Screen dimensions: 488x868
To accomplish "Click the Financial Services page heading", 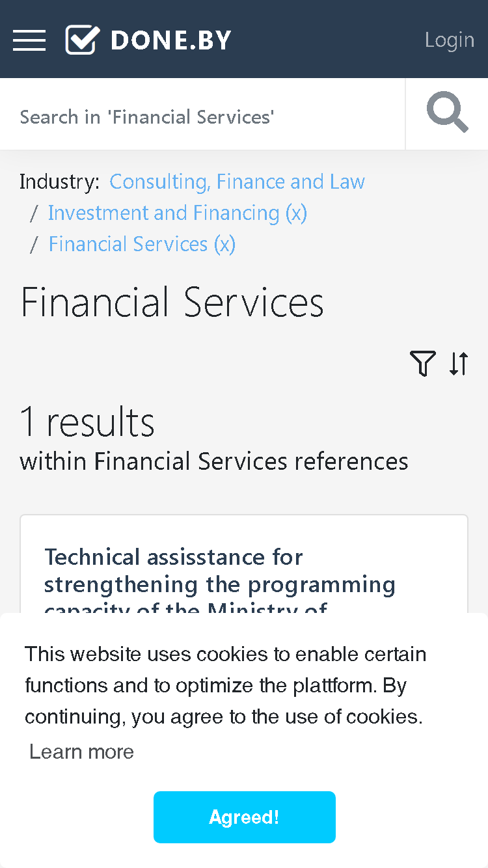I will click(x=172, y=303).
